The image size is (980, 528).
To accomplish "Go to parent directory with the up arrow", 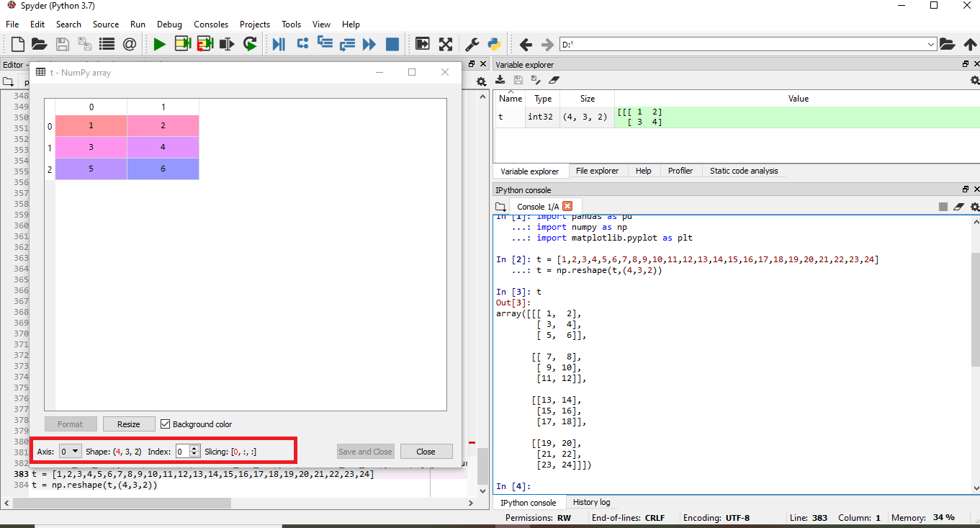I will click(970, 45).
